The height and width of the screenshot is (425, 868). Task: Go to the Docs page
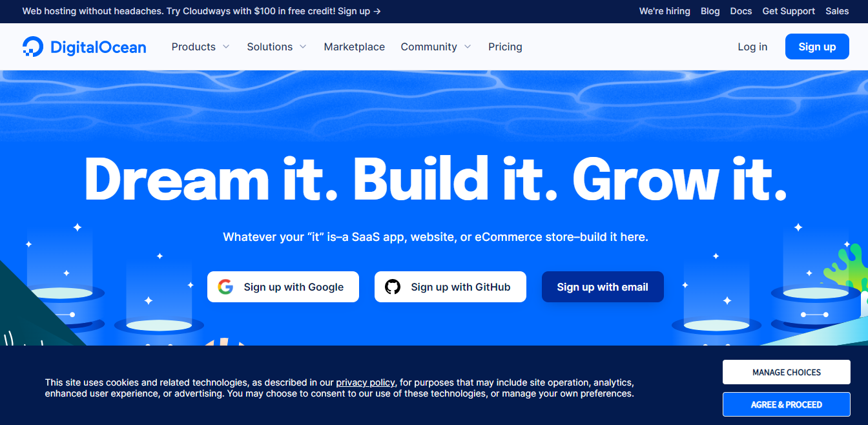coord(741,11)
